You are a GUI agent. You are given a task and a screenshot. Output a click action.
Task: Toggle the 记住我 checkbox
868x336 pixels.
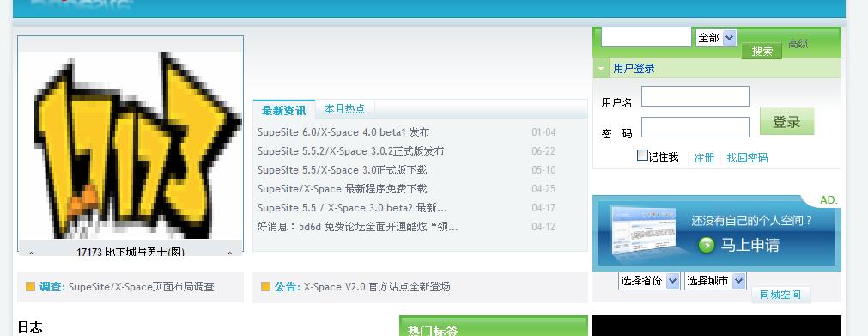642,156
